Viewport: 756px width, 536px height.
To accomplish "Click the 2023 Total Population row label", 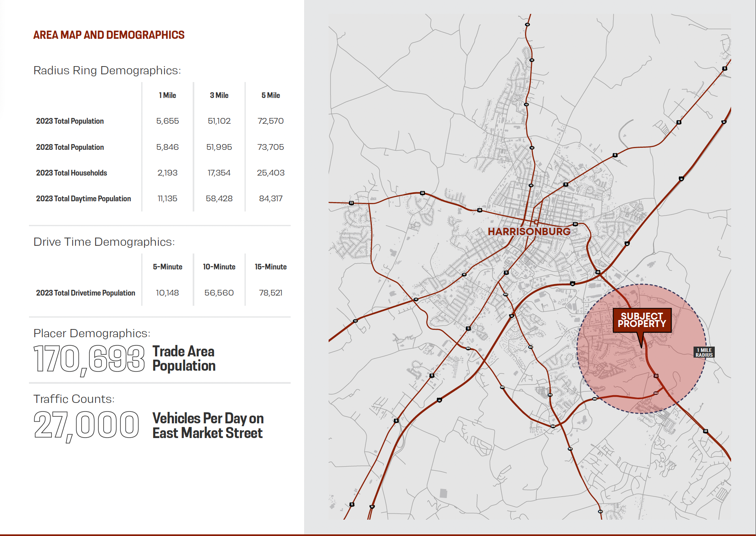I will tap(70, 121).
